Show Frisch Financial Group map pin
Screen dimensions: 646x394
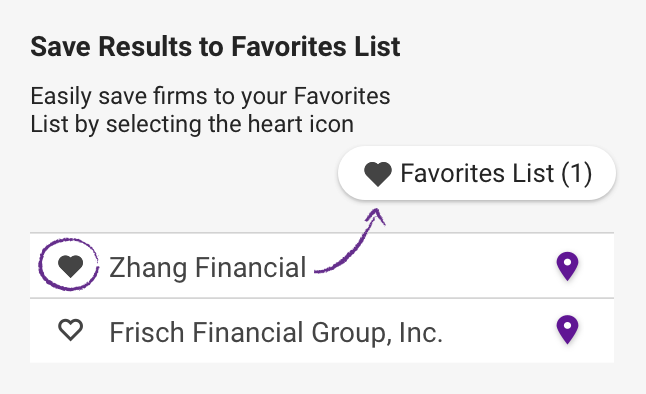(x=567, y=330)
